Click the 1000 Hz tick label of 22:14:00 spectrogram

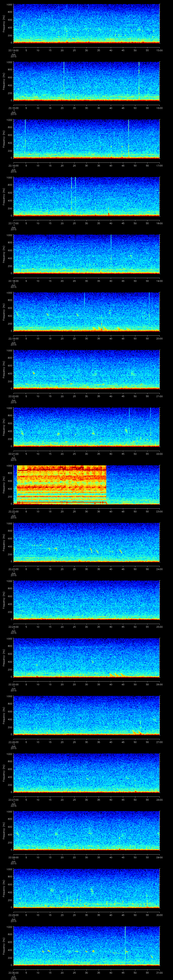click(x=9, y=5)
